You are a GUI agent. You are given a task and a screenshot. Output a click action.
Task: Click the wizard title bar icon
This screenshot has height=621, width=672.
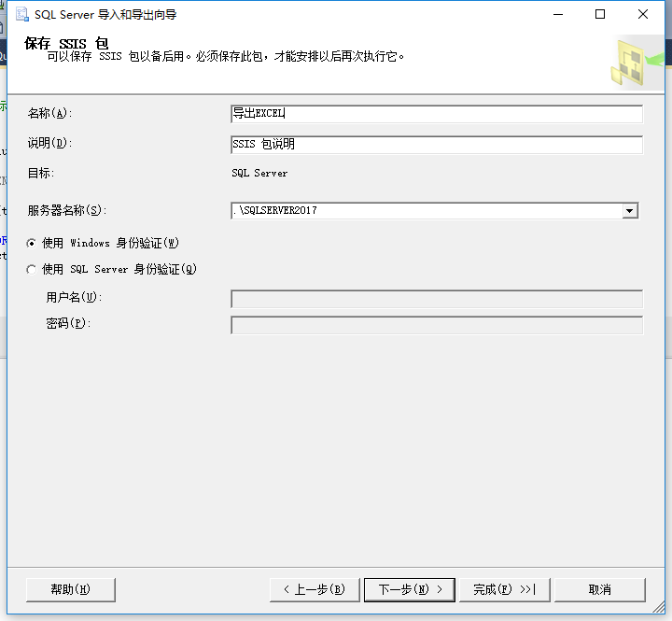[21, 14]
